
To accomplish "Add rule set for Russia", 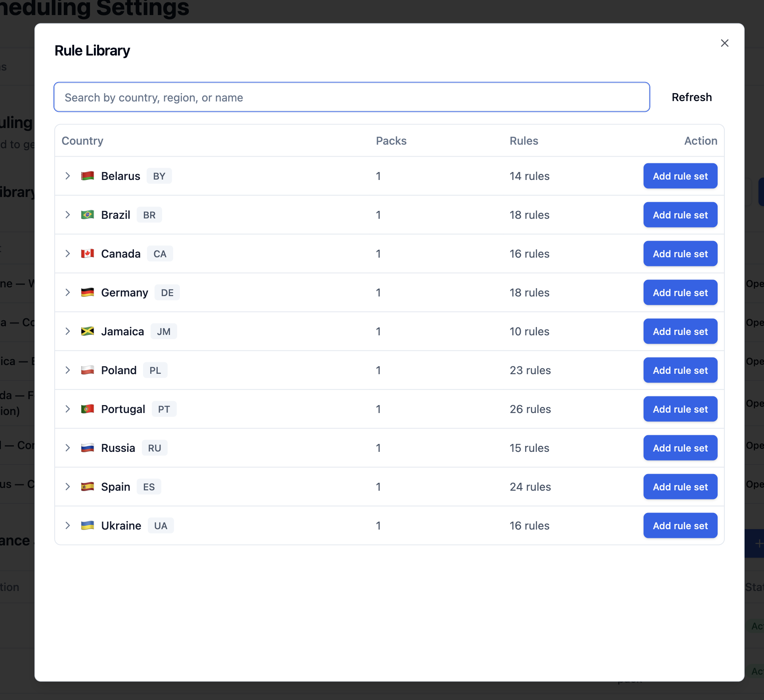I will [x=680, y=448].
